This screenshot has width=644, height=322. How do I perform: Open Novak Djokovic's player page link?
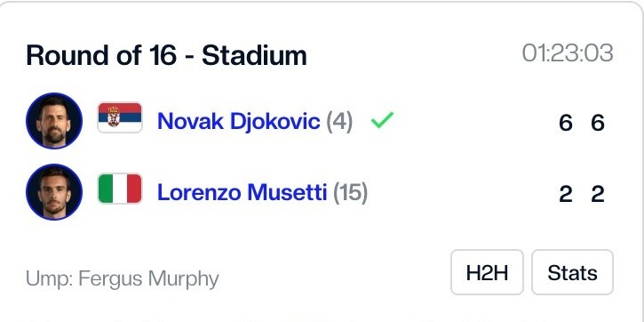[239, 121]
